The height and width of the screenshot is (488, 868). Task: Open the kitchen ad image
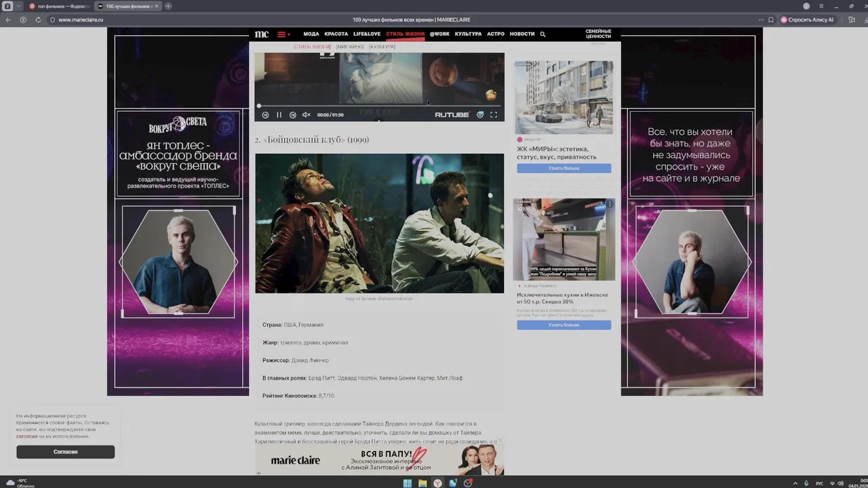[x=564, y=239]
